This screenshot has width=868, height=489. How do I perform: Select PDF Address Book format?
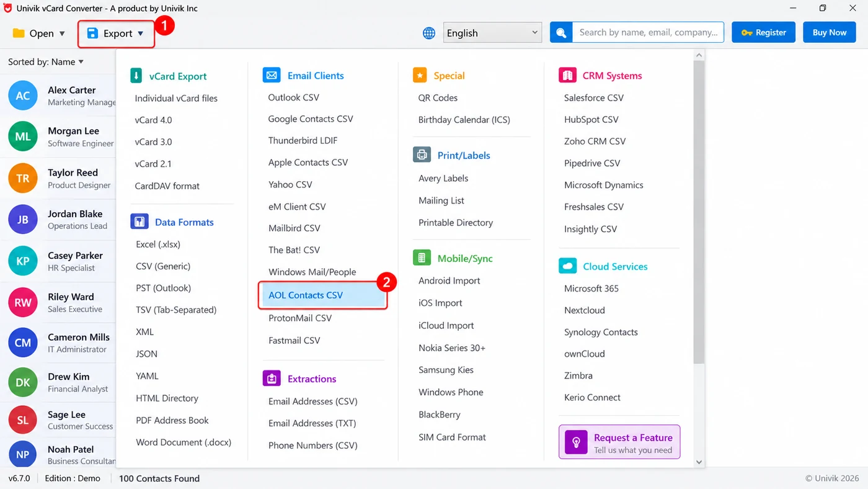pos(172,420)
